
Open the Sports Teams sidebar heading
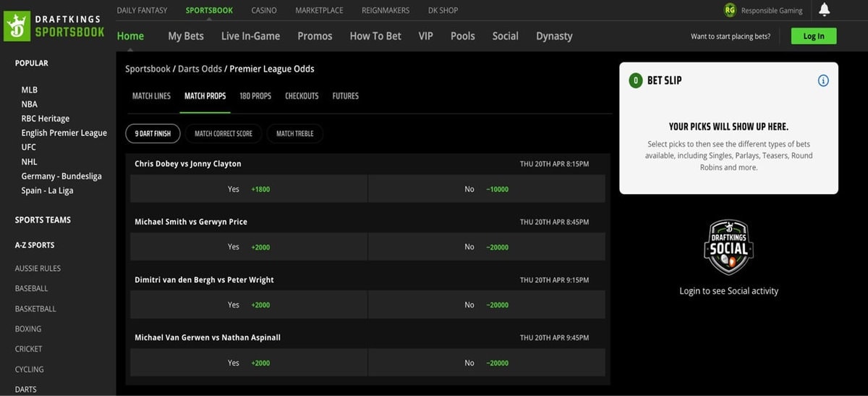click(x=43, y=220)
